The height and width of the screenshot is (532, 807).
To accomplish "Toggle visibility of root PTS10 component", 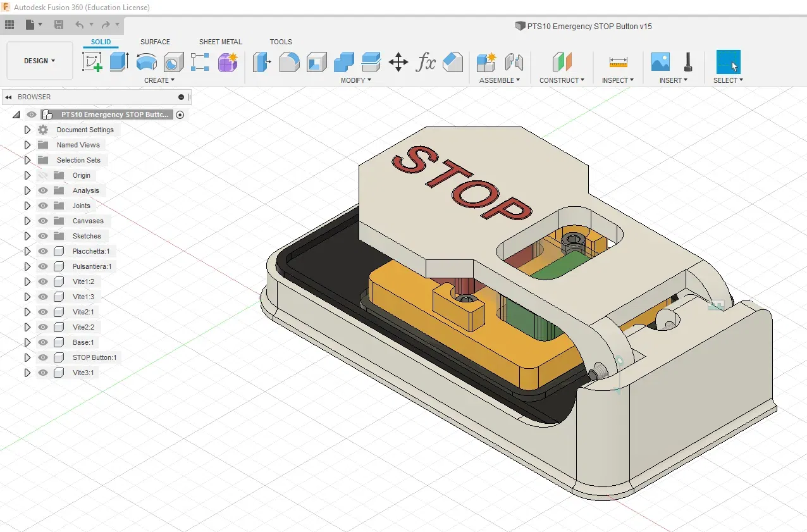I will pyautogui.click(x=32, y=114).
